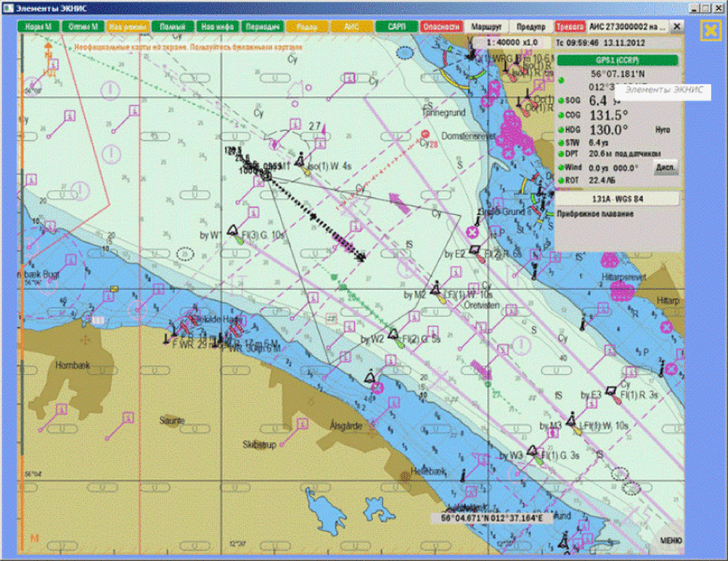728x561 pixels.
Task: Dismiss the АИС 273000002 alarm message
Action: click(677, 26)
